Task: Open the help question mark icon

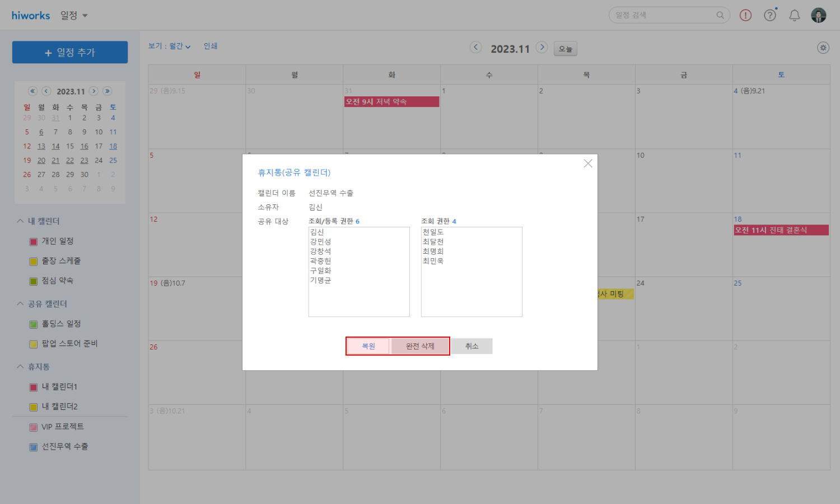Action: pos(770,16)
